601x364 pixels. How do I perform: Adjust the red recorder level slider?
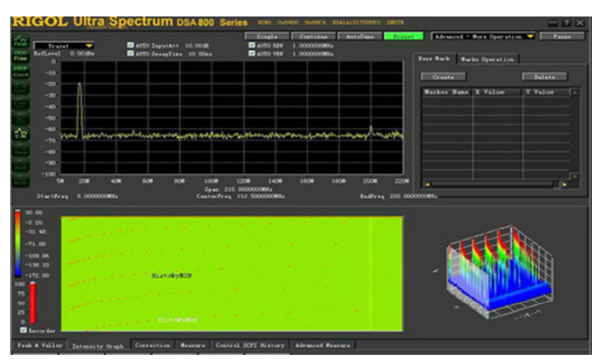[x=33, y=303]
